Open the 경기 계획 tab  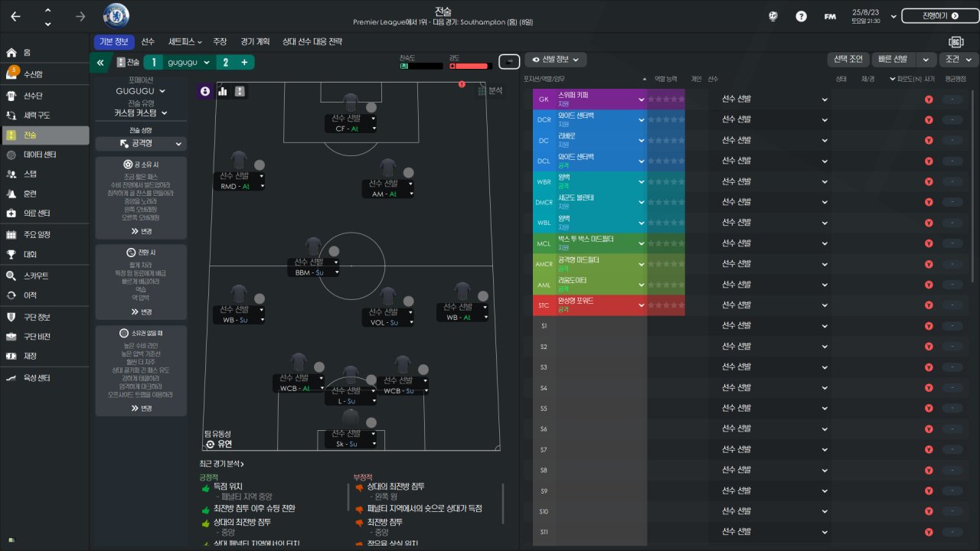(x=255, y=41)
